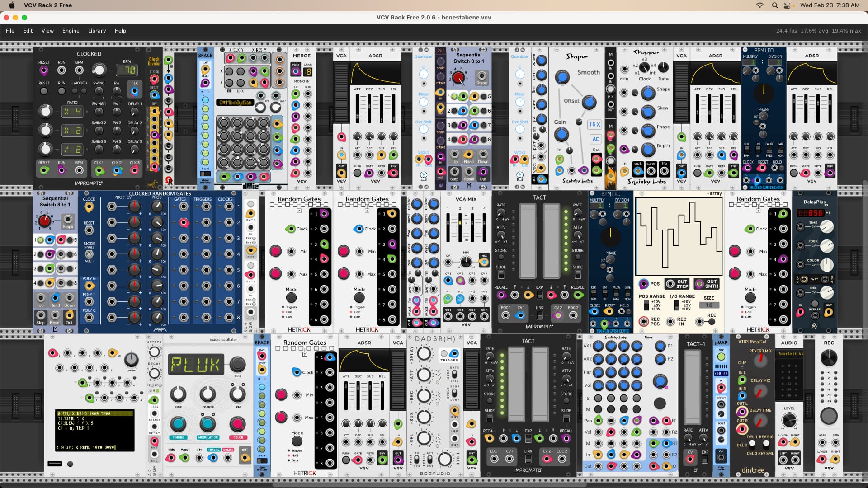Click the macro oscillator EDIT knob
The height and width of the screenshot is (488, 868).
(237, 364)
